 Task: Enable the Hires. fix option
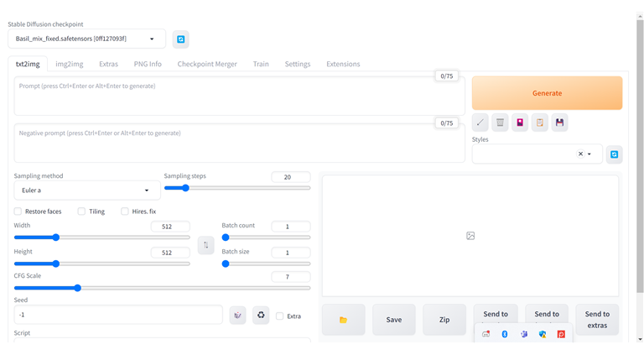pos(125,211)
